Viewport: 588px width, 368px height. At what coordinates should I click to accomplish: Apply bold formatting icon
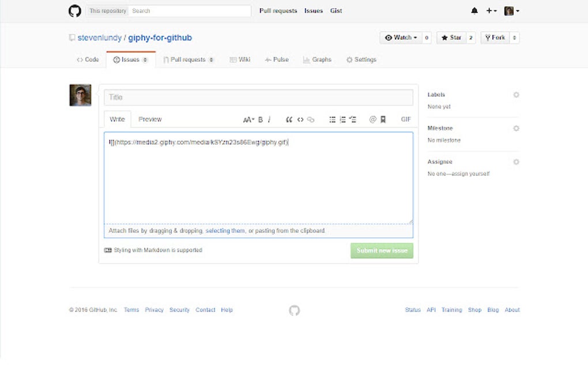click(260, 119)
